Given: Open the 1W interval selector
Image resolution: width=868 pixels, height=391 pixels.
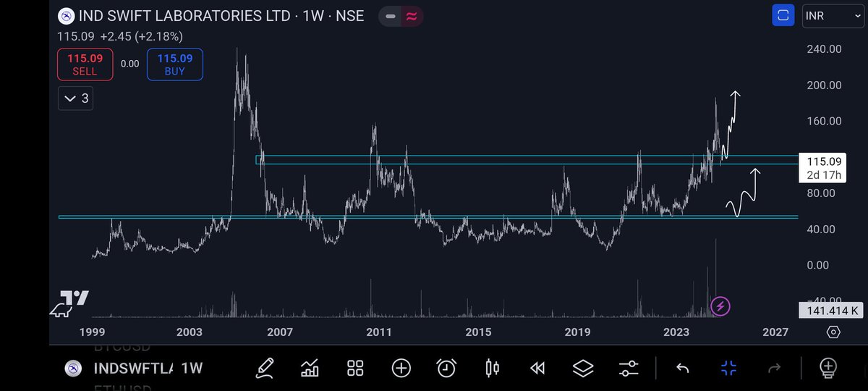Looking at the screenshot, I should tap(192, 368).
